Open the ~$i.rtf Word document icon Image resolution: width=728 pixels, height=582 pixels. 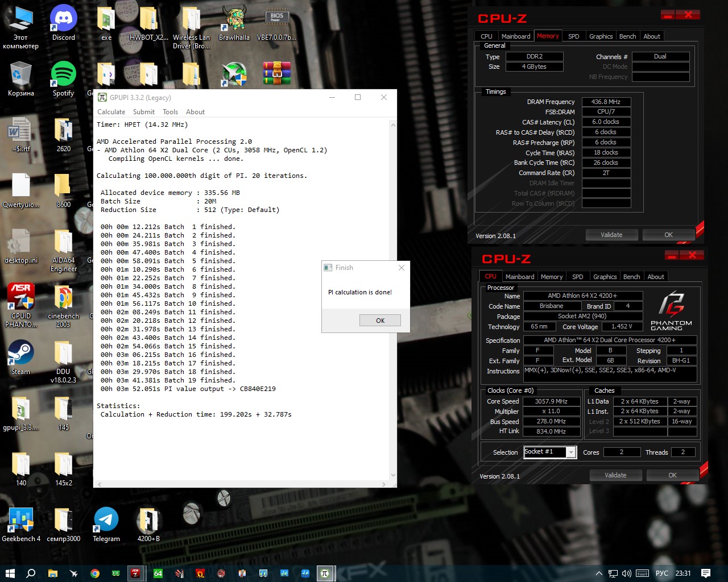click(20, 135)
